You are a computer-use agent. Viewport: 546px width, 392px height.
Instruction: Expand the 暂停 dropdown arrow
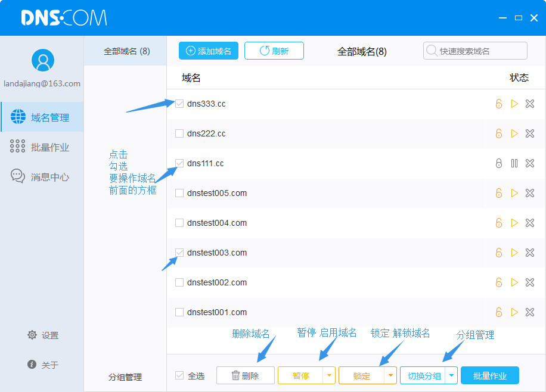coord(330,375)
